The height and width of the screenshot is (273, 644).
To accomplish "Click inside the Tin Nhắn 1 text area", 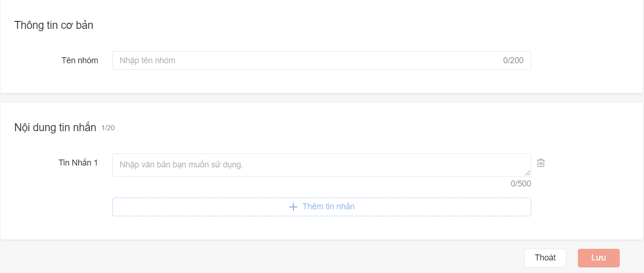I will [321, 165].
